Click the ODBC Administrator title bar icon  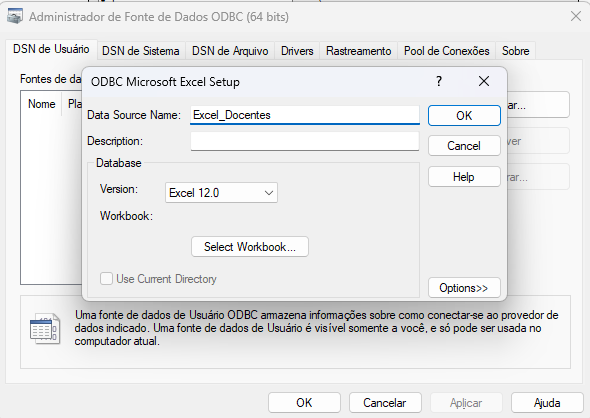pos(15,17)
